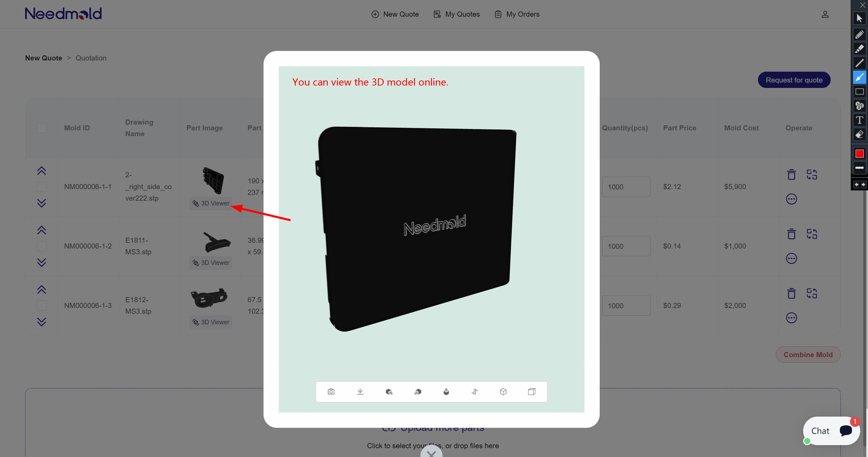Click the download icon in 3D viewer toolbar

pyautogui.click(x=360, y=392)
